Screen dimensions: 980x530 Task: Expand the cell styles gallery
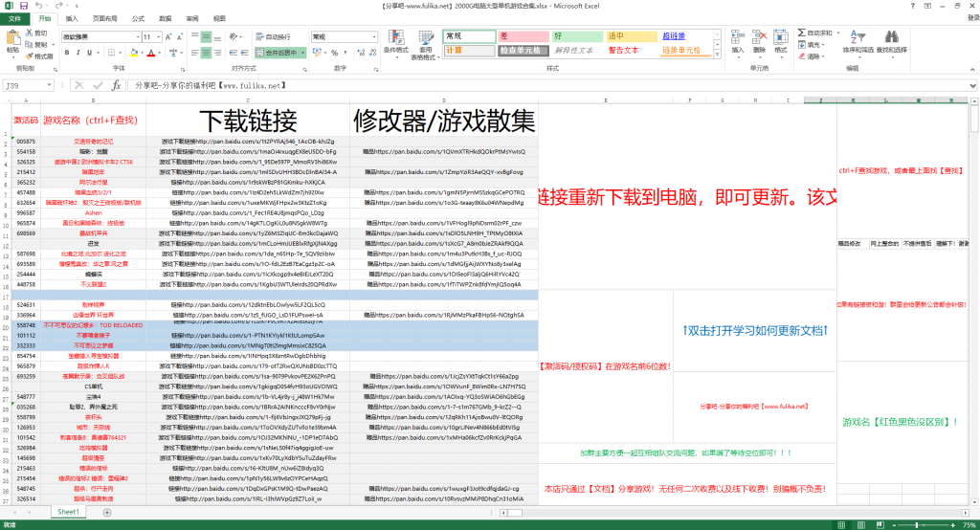pos(718,55)
